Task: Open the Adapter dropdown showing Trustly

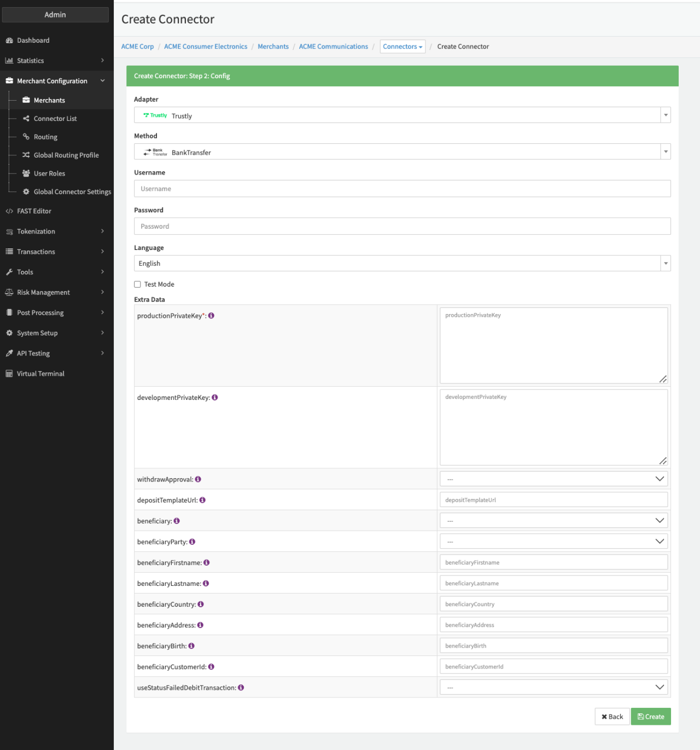Action: coord(402,115)
